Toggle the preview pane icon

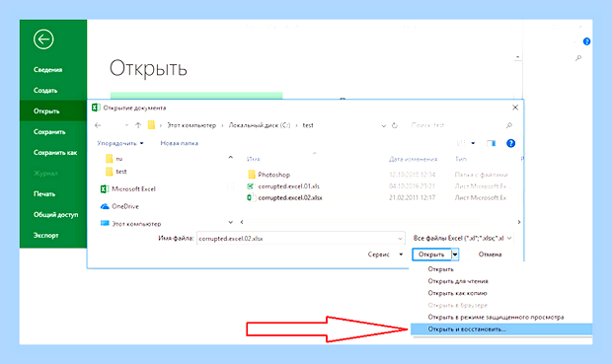(x=491, y=143)
